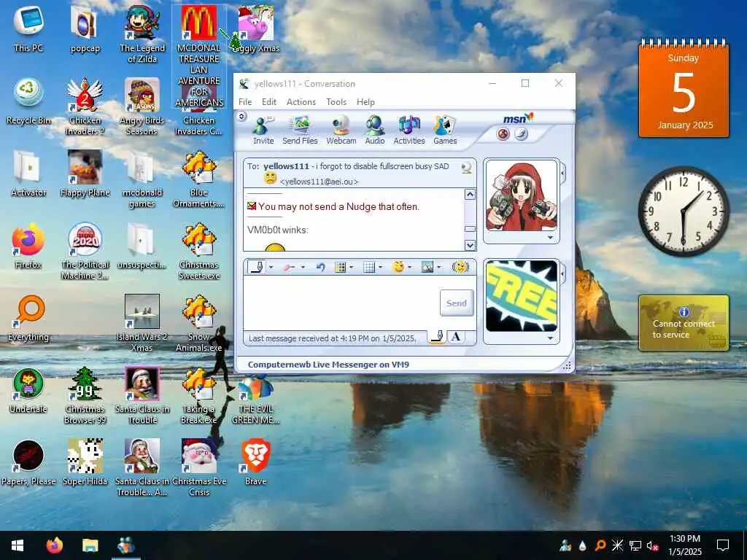Click the Island Wars 2 Xmas icon
The height and width of the screenshot is (560, 747).
pyautogui.click(x=142, y=323)
